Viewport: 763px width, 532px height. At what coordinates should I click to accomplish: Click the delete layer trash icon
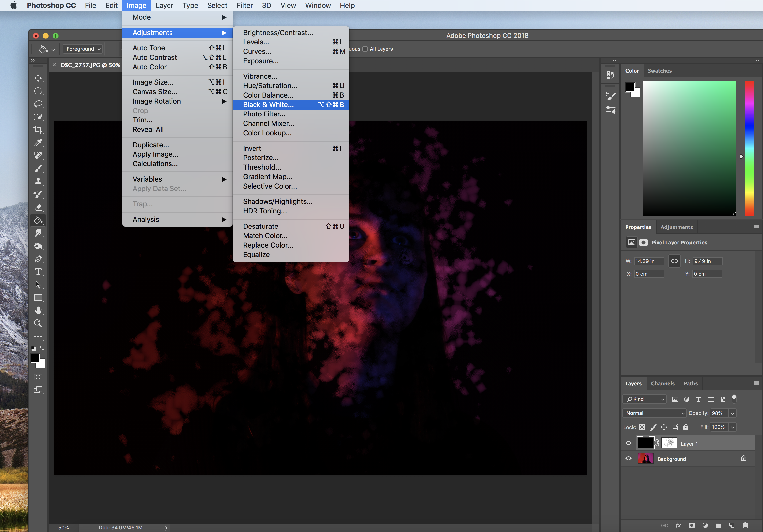pos(745,525)
